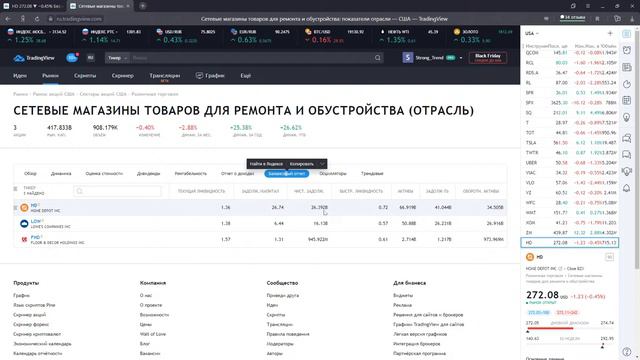Click Копировать in the selection popup
The width and height of the screenshot is (640, 360).
tap(302, 164)
